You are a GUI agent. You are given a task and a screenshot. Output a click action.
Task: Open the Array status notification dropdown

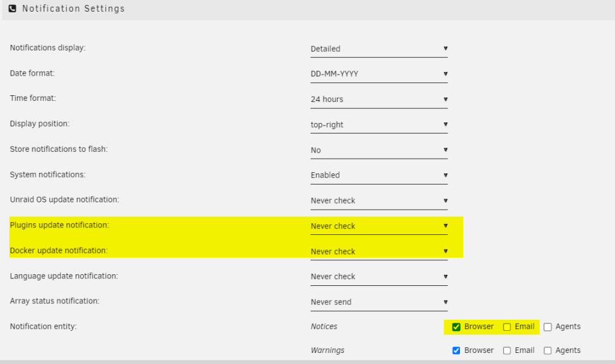(379, 303)
